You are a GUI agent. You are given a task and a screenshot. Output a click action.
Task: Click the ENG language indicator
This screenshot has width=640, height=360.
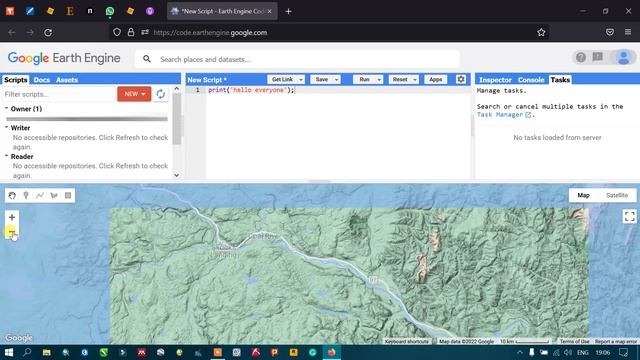tap(583, 352)
